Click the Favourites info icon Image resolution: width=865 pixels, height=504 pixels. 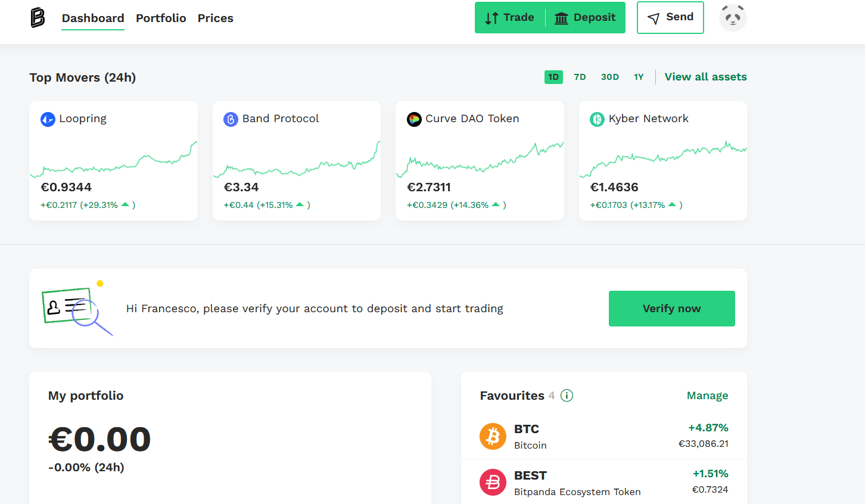click(567, 396)
